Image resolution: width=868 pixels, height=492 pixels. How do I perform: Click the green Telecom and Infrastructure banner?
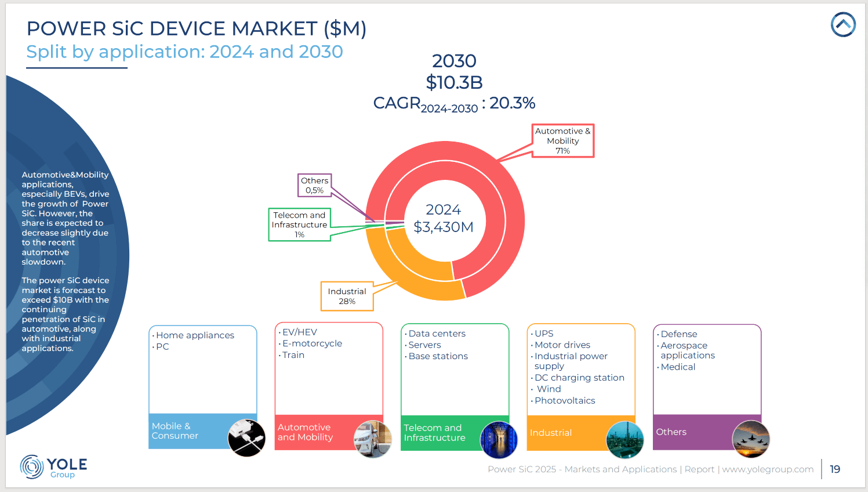[x=438, y=433]
